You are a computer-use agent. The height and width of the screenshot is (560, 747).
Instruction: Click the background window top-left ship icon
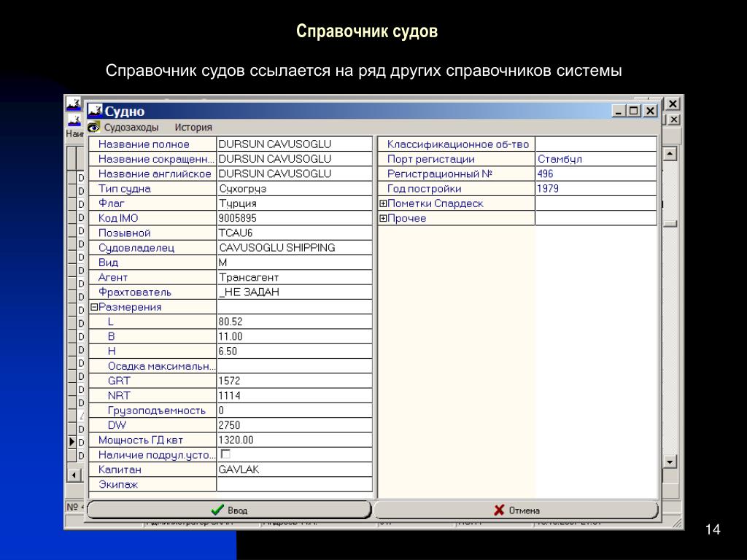point(74,104)
